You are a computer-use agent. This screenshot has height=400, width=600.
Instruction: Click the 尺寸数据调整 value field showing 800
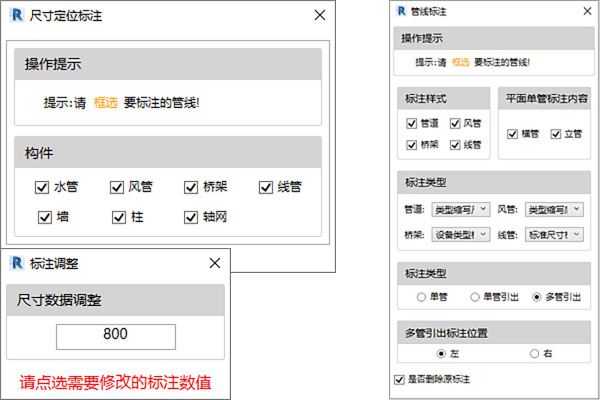point(116,337)
